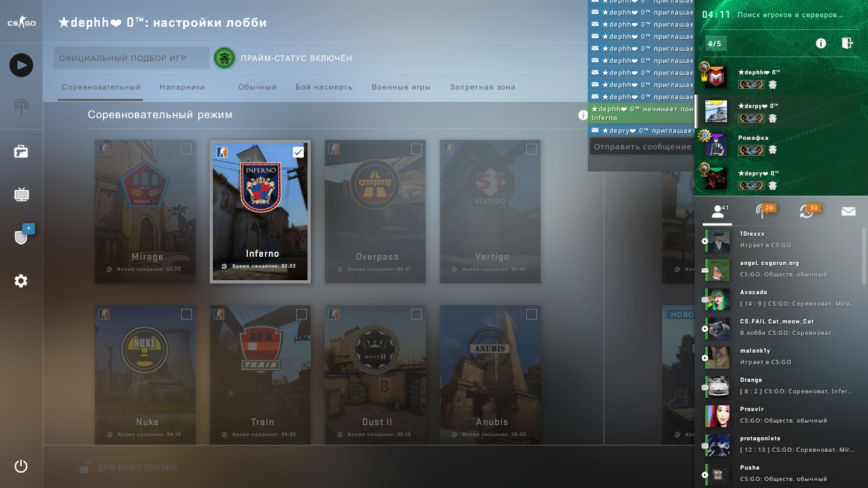Viewport: 868px width, 488px height.
Task: Open the official matchmaking dropdown
Action: tap(132, 58)
